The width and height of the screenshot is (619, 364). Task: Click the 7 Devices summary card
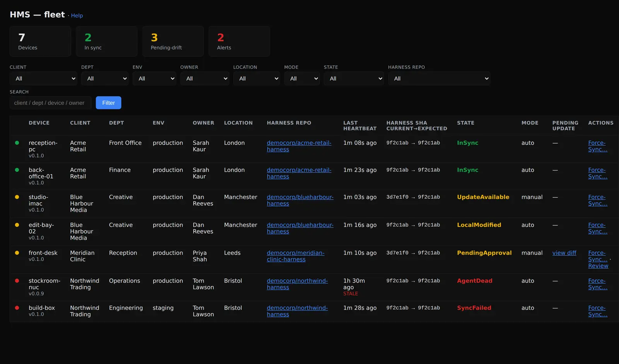click(x=40, y=41)
